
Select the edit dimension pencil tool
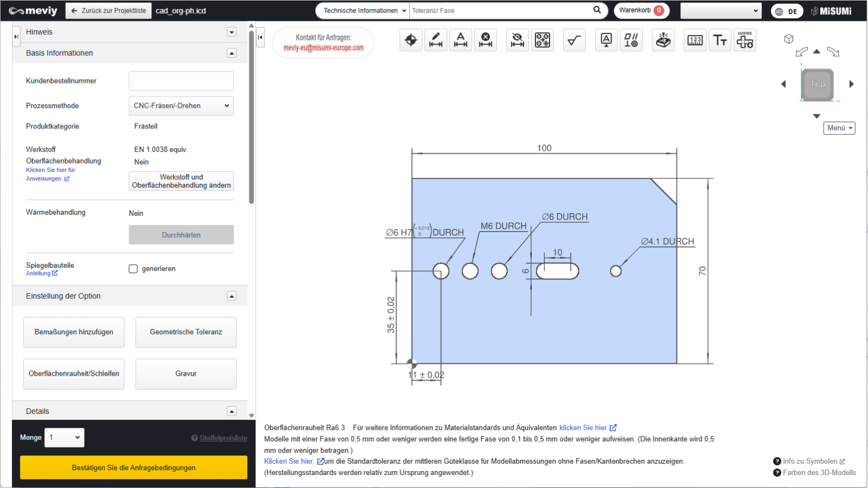[x=436, y=40]
